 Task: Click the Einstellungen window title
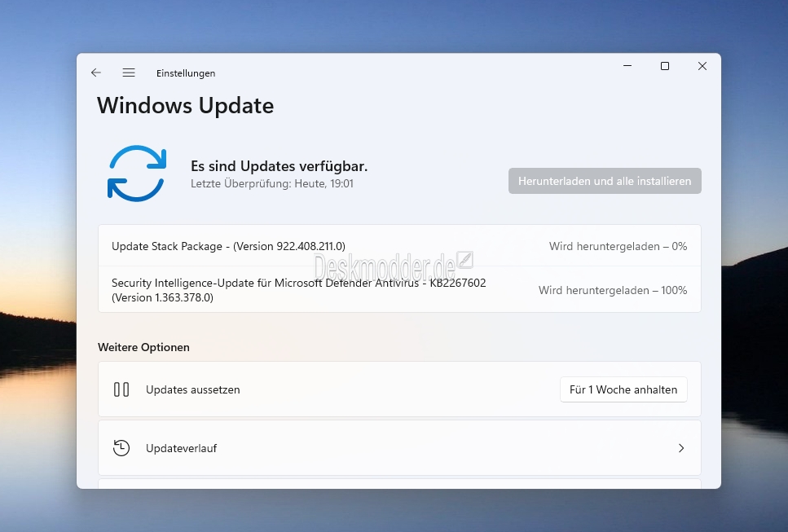pyautogui.click(x=186, y=73)
